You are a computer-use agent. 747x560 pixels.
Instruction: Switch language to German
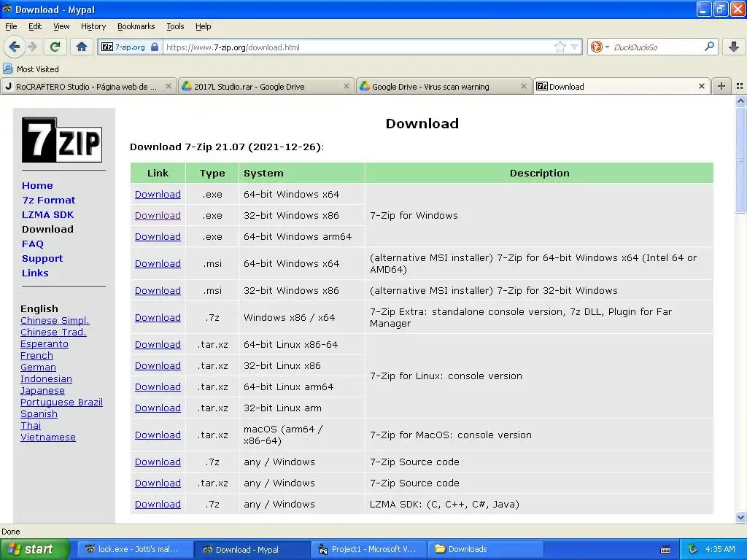38,367
